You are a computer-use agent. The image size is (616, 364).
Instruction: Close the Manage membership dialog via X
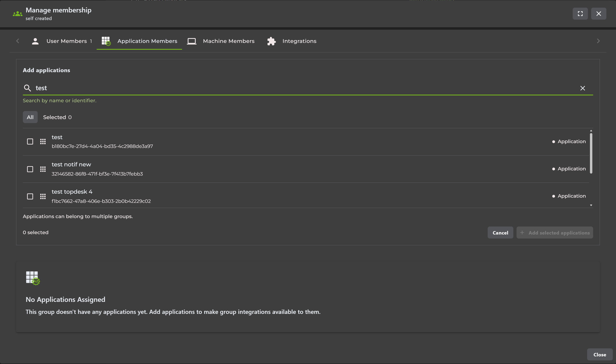pyautogui.click(x=599, y=13)
